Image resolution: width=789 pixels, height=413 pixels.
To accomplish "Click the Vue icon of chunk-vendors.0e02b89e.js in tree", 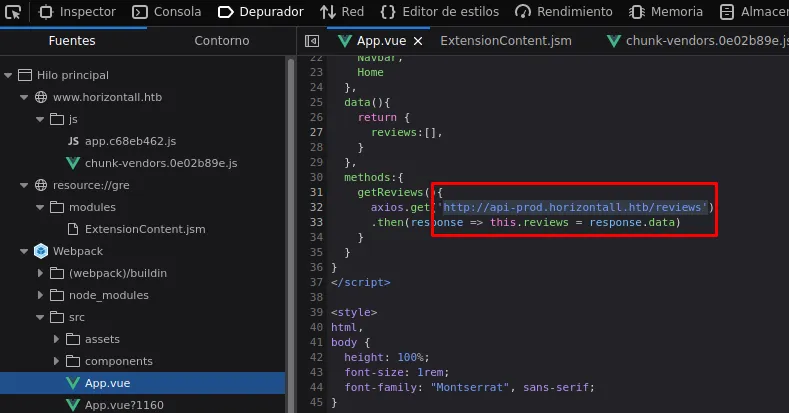I will coord(73,163).
